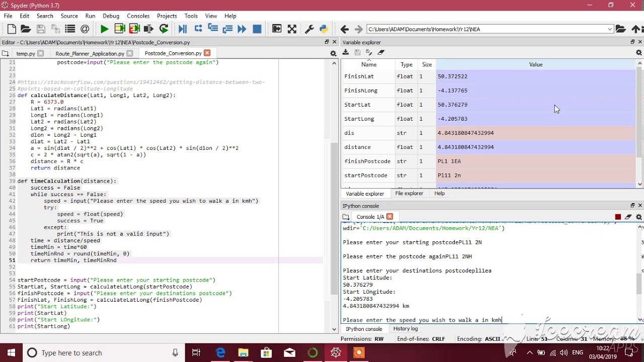
Task: Open the Consoles menu
Action: pyautogui.click(x=138, y=16)
